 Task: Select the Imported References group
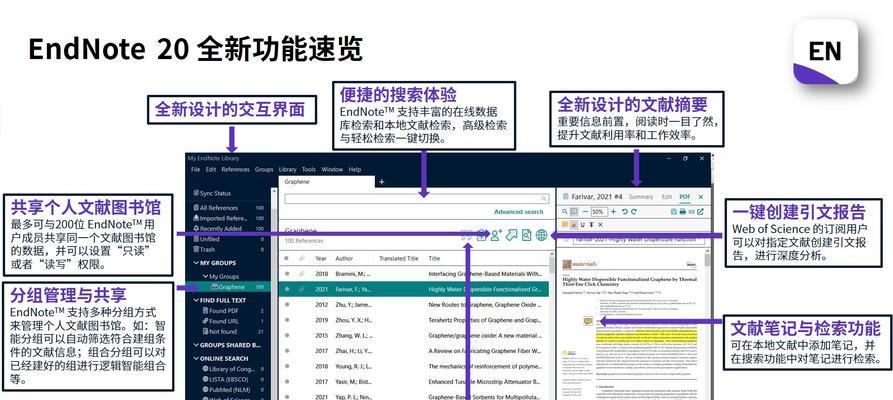(x=219, y=218)
